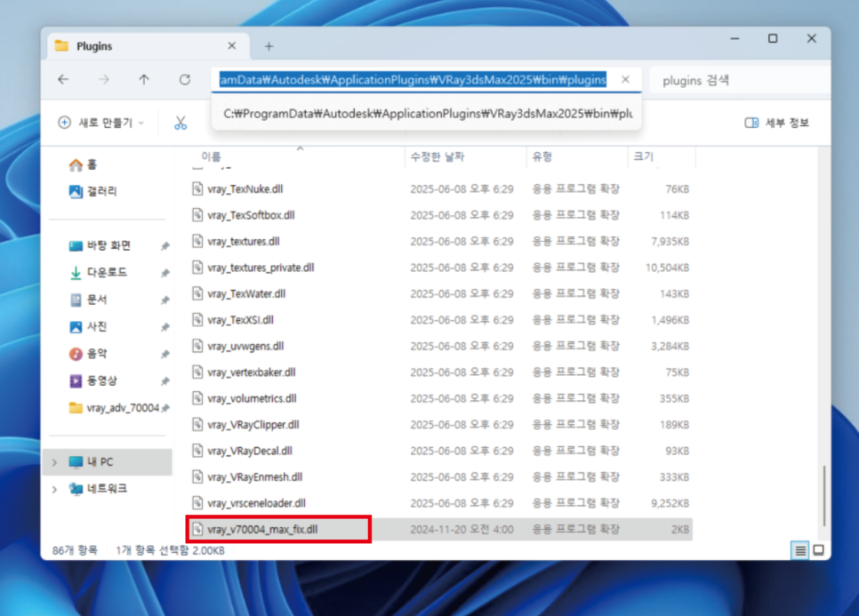Minimize the Plugins window
Screen dimensions: 859x616
[735, 38]
